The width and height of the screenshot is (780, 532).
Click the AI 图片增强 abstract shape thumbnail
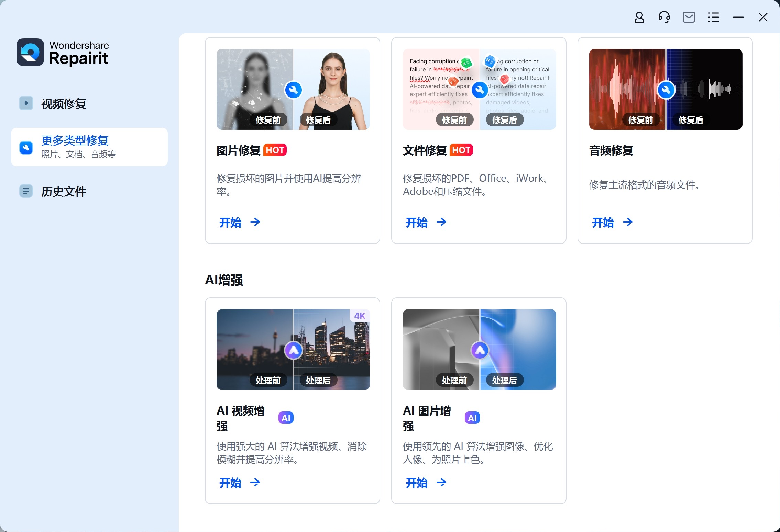480,350
